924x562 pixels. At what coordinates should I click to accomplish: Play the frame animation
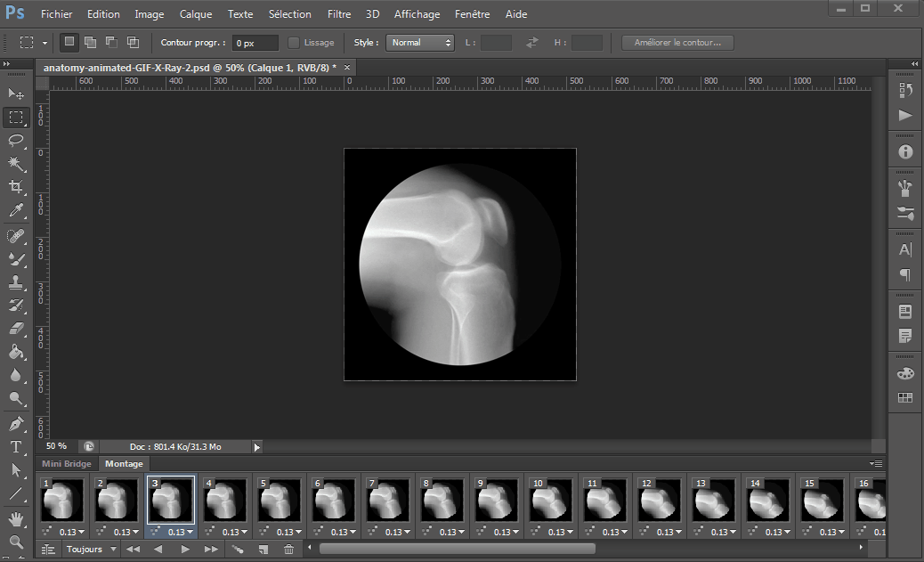click(185, 550)
